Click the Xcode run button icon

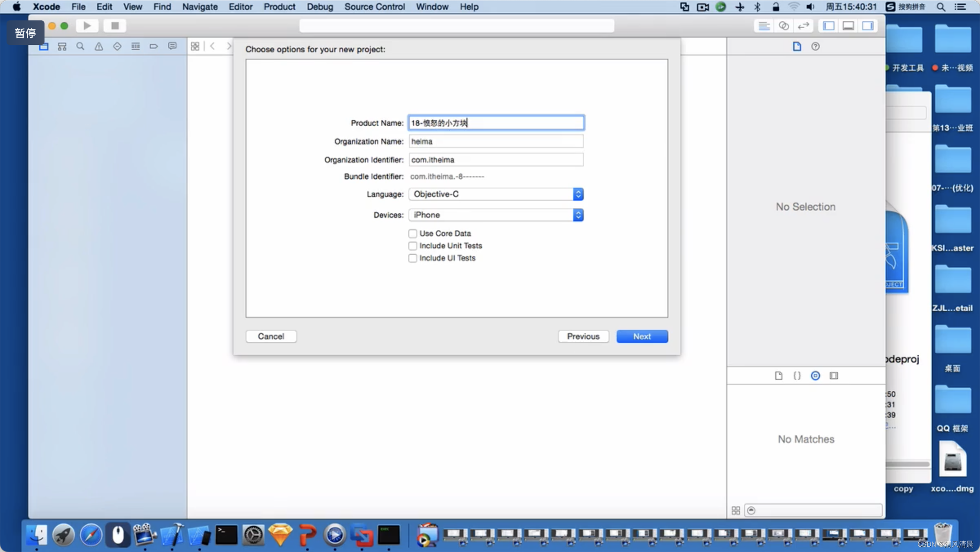(x=88, y=26)
